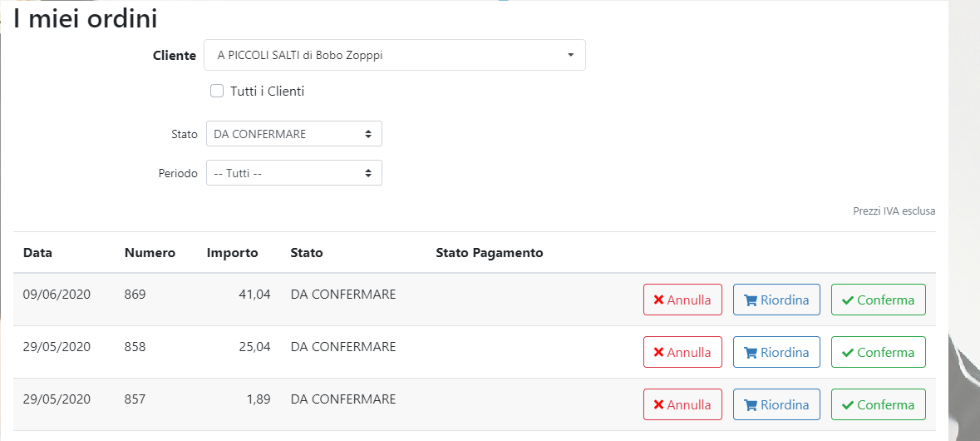Enable the Tutti i Clienti checkbox
This screenshot has width=980, height=441.
217,92
